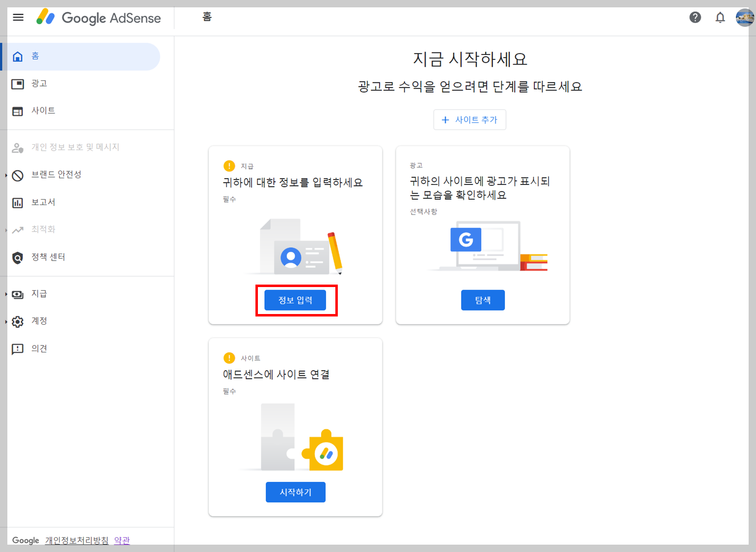Open the account profile avatar
Image resolution: width=756 pixels, height=552 pixels.
tap(745, 18)
